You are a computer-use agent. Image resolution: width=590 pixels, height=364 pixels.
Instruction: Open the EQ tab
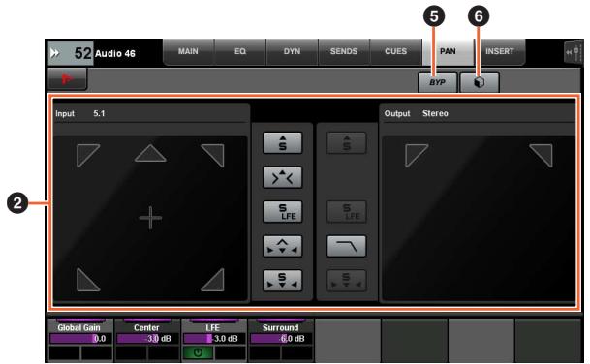point(240,51)
